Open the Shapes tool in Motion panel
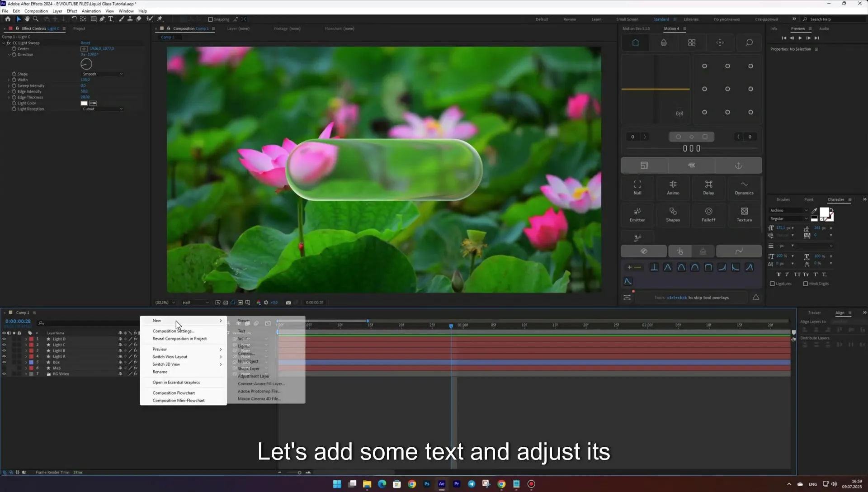Screen dimensions: 868x492 point(673,214)
